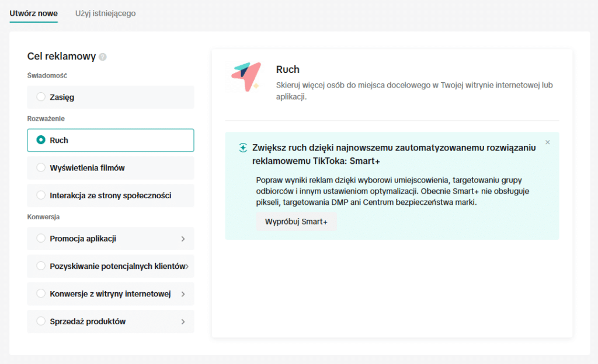Image resolution: width=598 pixels, height=364 pixels.
Task: Click the Konwersja section label
Action: coord(43,216)
